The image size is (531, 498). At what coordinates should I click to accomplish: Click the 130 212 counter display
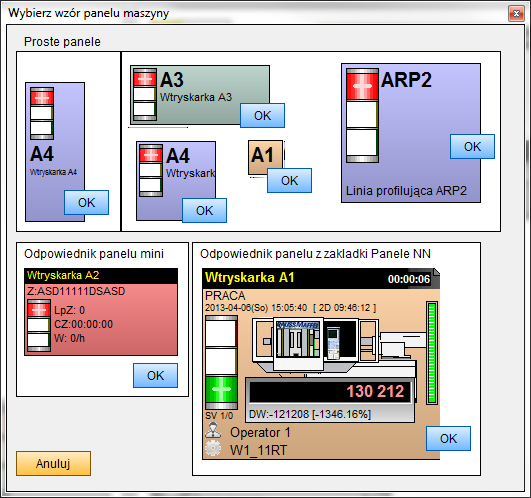coord(330,392)
